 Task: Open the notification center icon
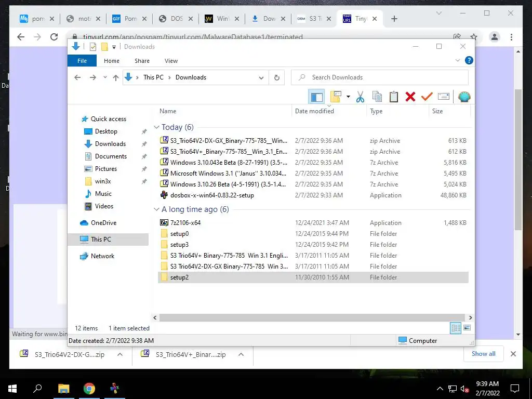pyautogui.click(x=515, y=389)
